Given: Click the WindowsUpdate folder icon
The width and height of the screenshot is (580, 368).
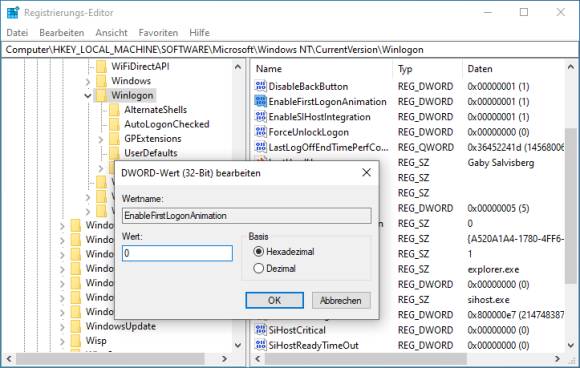Looking at the screenshot, I should click(x=76, y=326).
